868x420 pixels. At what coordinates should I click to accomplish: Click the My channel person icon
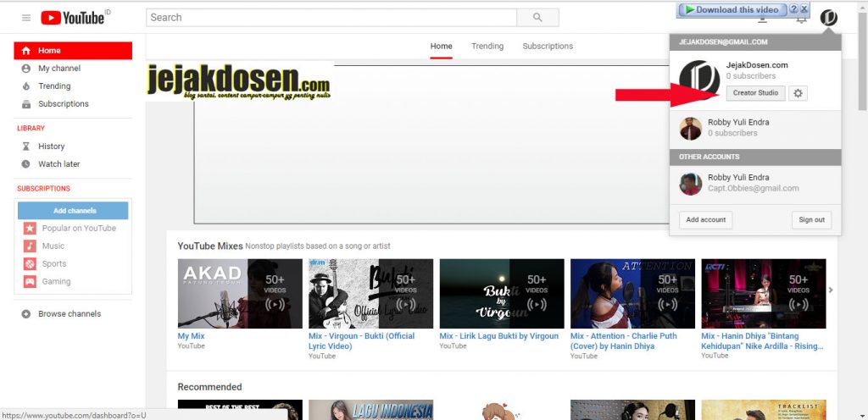click(26, 69)
